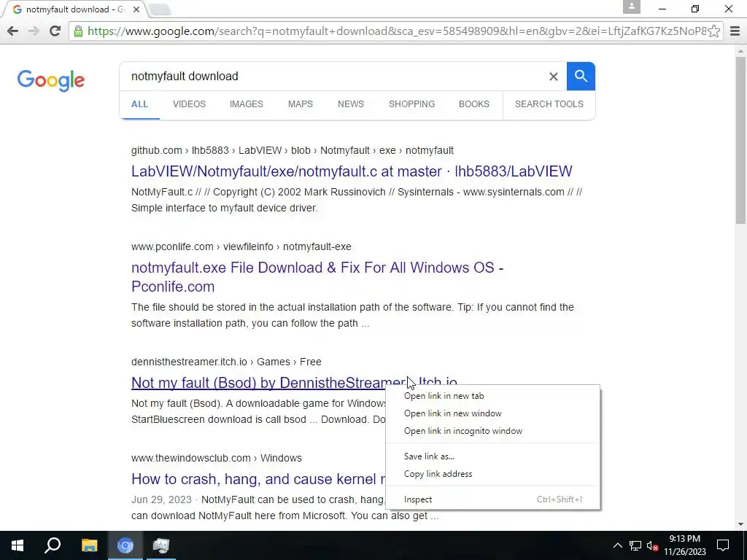The image size is (747, 560).
Task: Click the notmyfault download search field
Action: 333,76
